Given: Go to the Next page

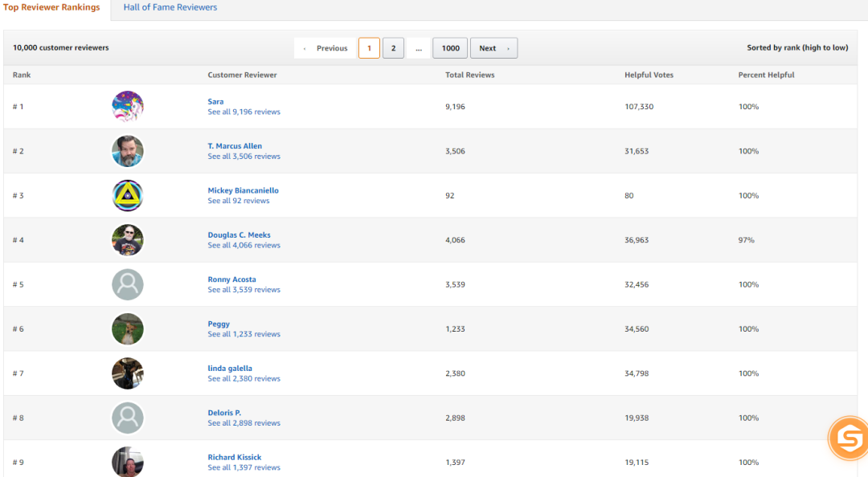Looking at the screenshot, I should (x=493, y=48).
